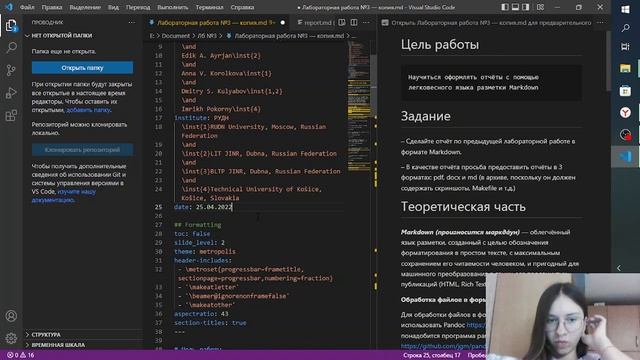Click line 28 'toc: false'
Screen dimensions: 640x360
click(x=192, y=234)
